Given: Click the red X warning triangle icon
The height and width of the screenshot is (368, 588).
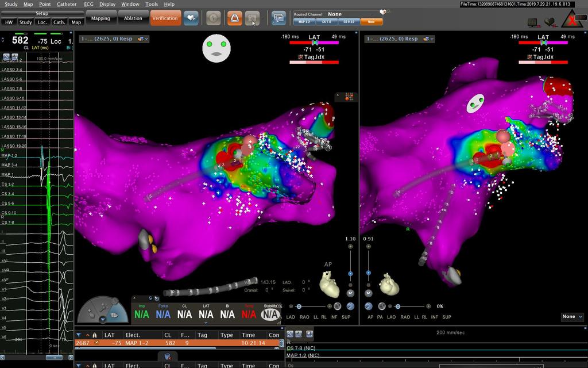Looking at the screenshot, I should point(572,19).
